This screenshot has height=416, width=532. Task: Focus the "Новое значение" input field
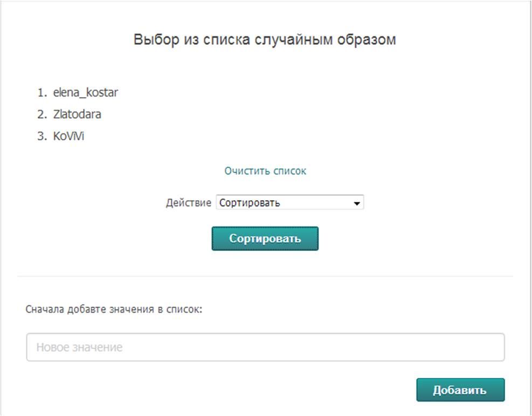(265, 347)
